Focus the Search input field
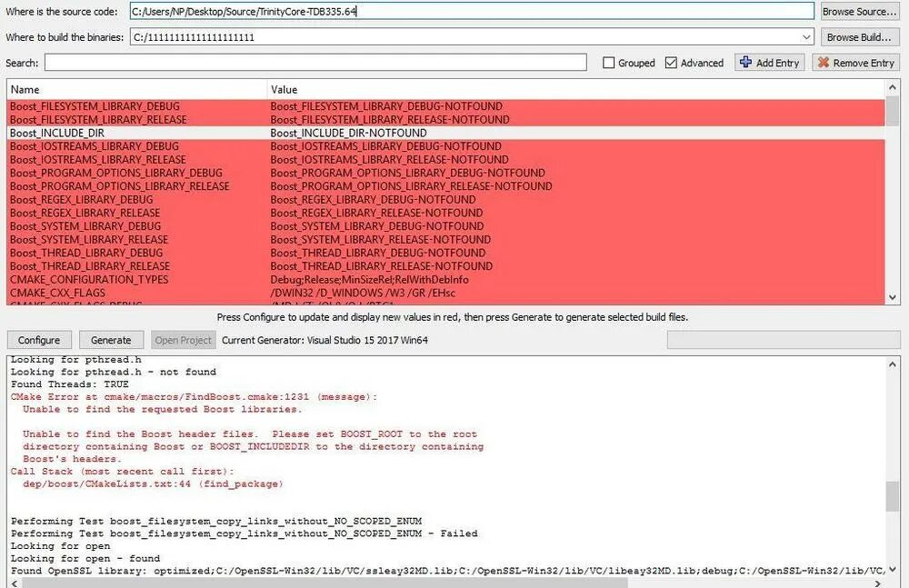This screenshot has height=588, width=909. tap(315, 63)
